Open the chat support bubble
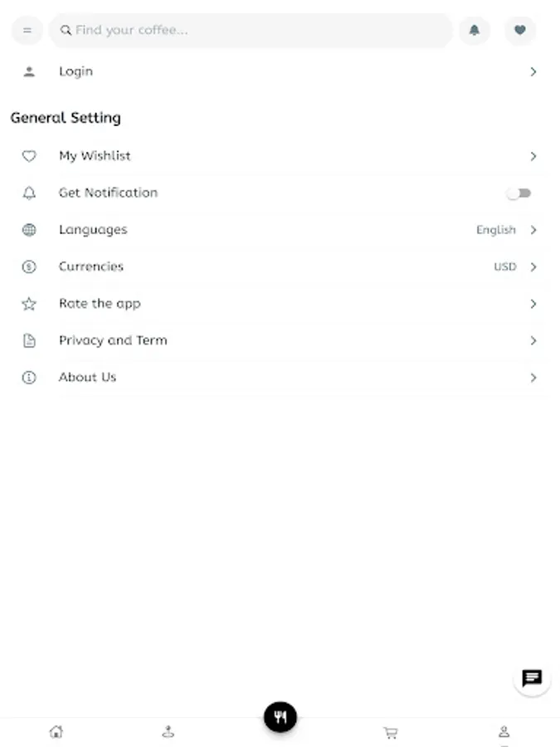The width and height of the screenshot is (560, 747). pos(532,679)
